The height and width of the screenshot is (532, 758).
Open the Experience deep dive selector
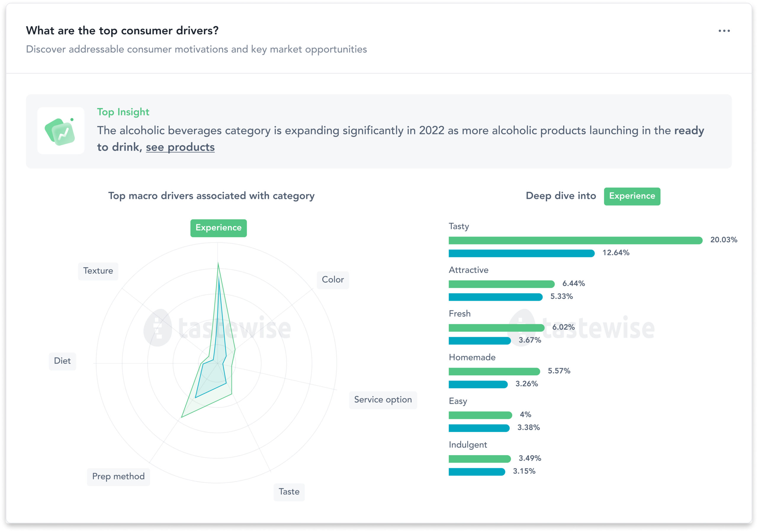[x=632, y=196]
